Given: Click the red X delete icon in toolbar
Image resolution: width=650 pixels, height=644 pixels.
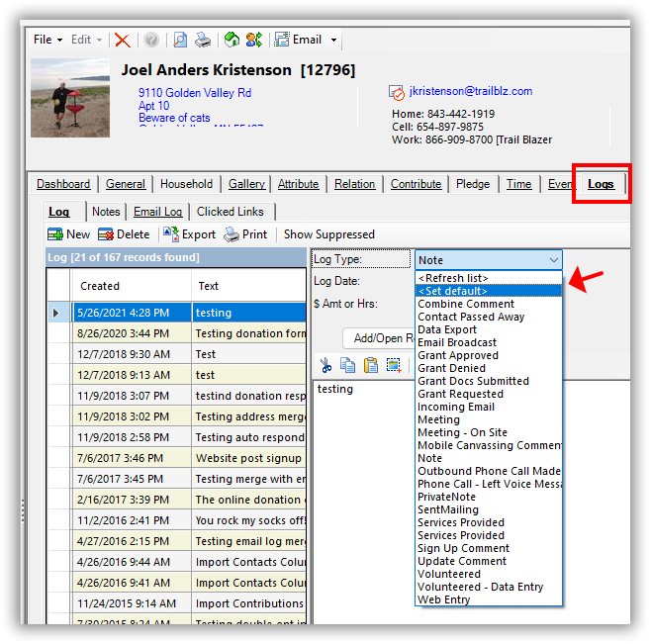Looking at the screenshot, I should pyautogui.click(x=122, y=41).
